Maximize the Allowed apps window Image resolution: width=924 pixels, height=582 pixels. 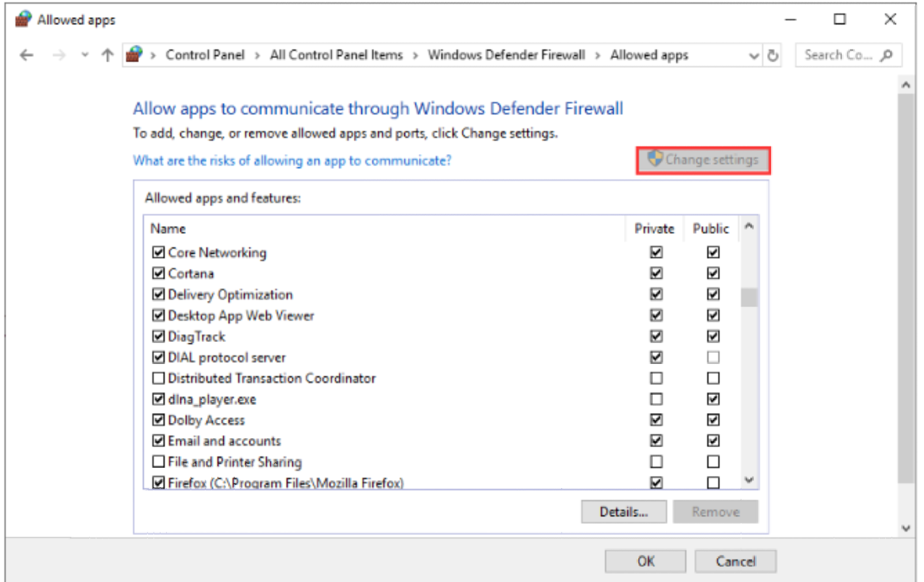[x=840, y=19]
